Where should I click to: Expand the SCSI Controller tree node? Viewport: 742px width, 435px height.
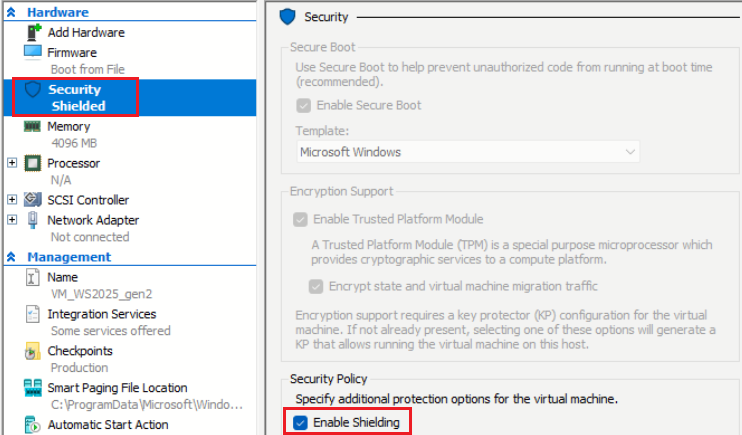coord(12,199)
